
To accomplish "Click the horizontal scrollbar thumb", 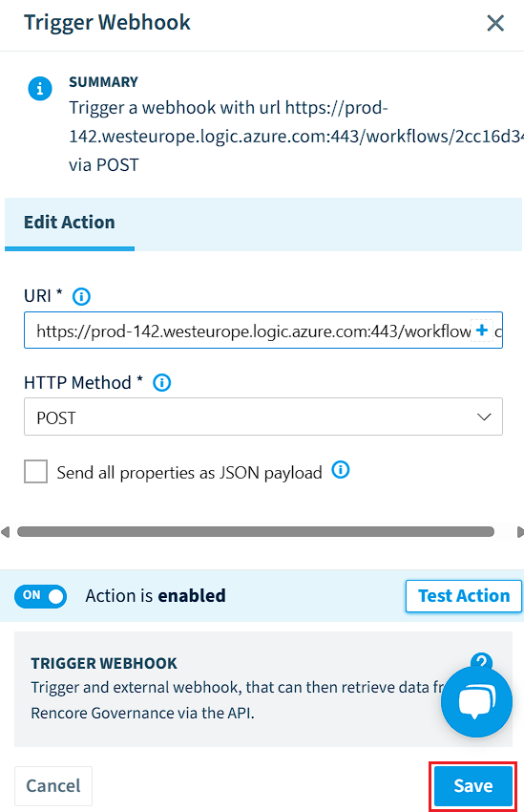I will [x=256, y=532].
